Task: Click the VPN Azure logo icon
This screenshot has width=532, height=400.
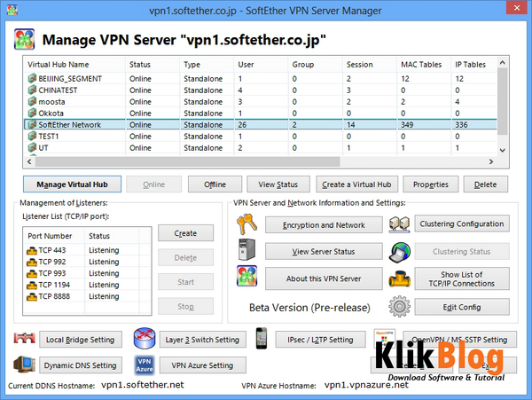Action: click(145, 365)
